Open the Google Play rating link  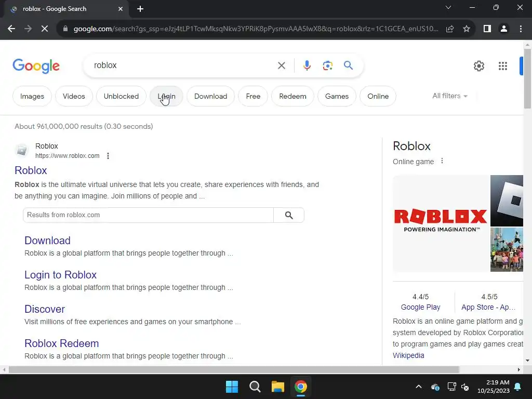tap(420, 307)
